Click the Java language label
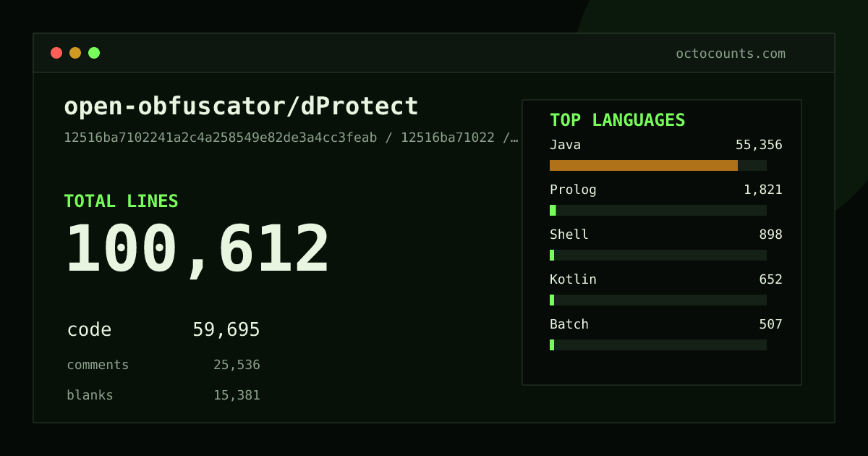The width and height of the screenshot is (868, 456). tap(566, 145)
